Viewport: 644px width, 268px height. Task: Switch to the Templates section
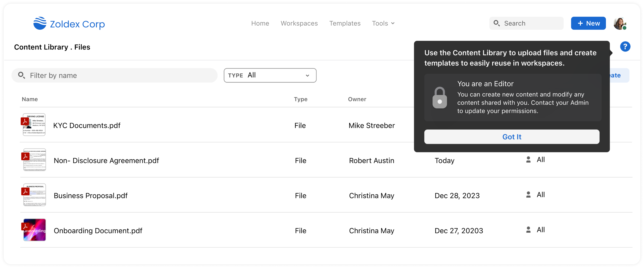[345, 23]
